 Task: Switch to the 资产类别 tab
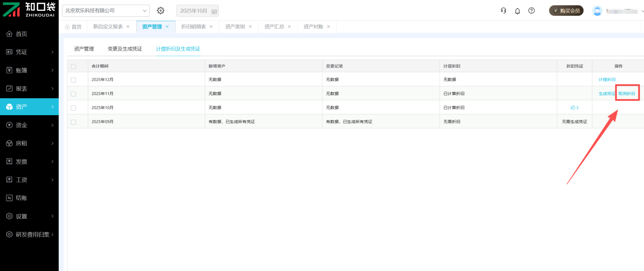pyautogui.click(x=235, y=27)
